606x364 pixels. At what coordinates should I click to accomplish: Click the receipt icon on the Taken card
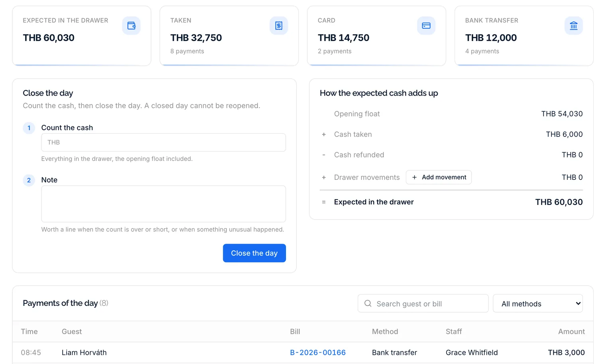coord(279,26)
